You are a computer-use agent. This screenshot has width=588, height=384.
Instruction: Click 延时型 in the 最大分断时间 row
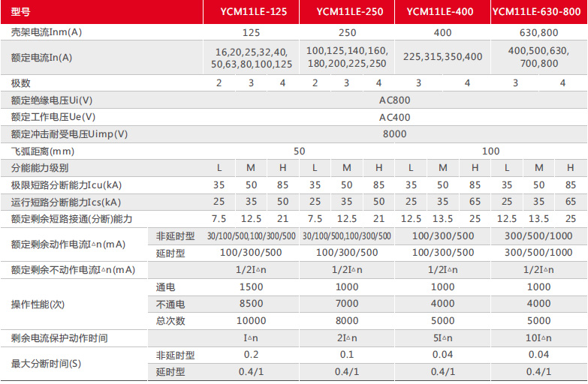point(170,372)
